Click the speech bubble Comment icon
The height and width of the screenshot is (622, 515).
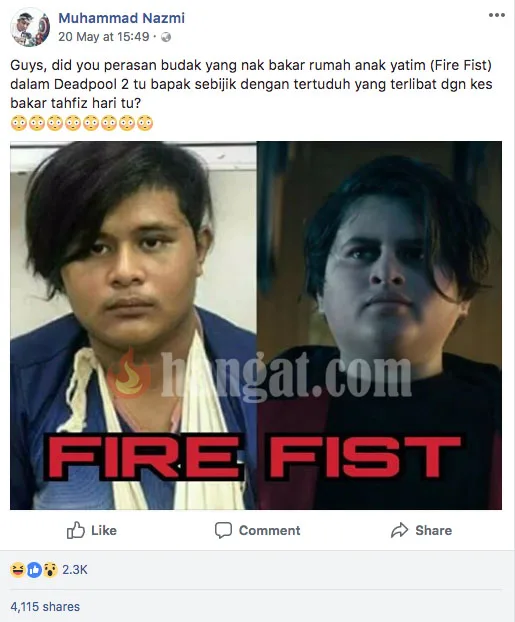click(x=223, y=530)
